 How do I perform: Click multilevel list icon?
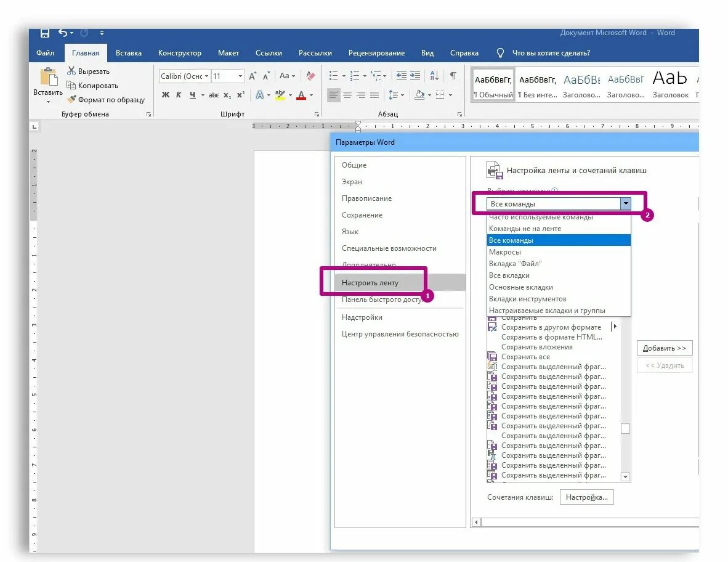click(376, 76)
